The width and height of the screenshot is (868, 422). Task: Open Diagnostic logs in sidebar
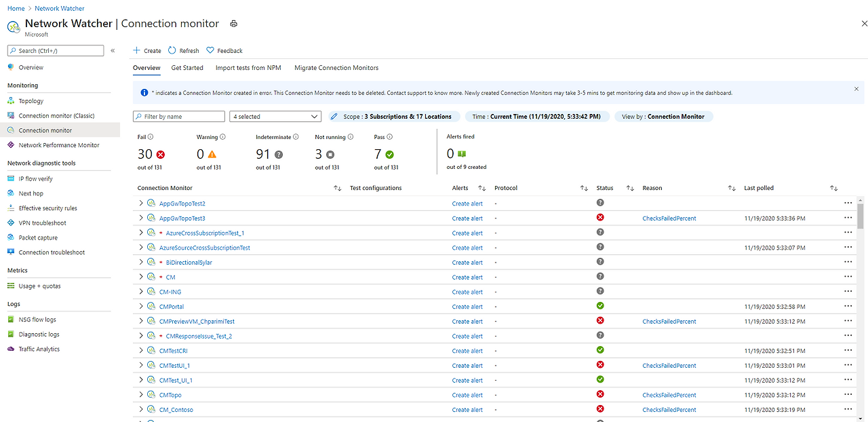coord(39,334)
